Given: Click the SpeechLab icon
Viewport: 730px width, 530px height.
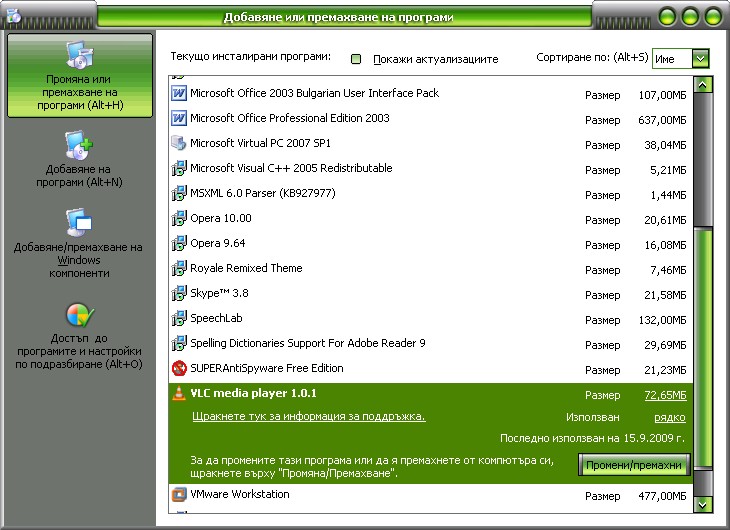Looking at the screenshot, I should [x=179, y=319].
